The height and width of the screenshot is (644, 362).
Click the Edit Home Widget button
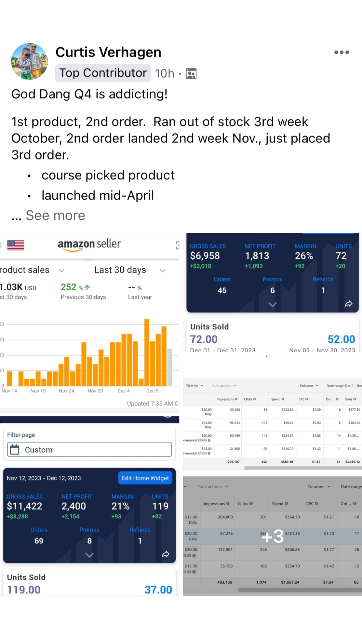point(145,478)
